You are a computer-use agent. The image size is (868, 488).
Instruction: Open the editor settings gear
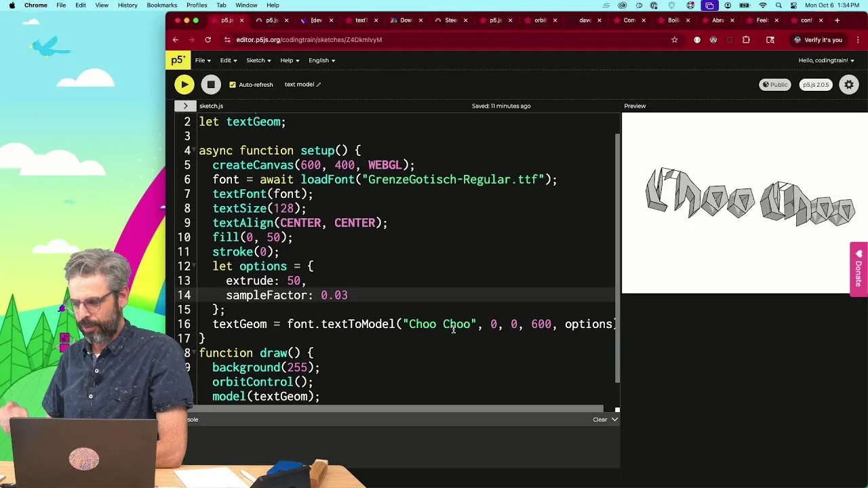point(849,85)
